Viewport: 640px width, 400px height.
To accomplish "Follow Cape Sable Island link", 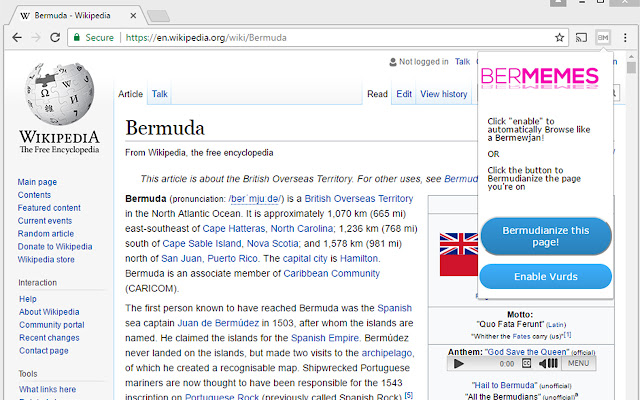I will tap(202, 244).
